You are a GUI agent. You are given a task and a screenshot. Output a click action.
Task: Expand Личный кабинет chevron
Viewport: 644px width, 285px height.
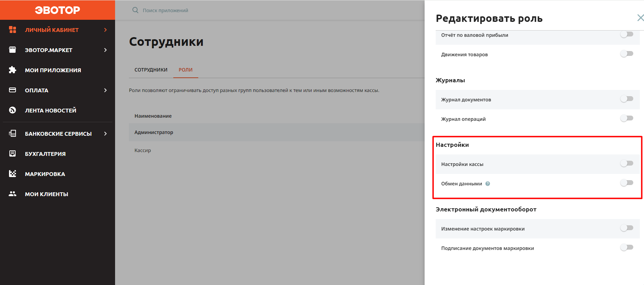coord(105,30)
